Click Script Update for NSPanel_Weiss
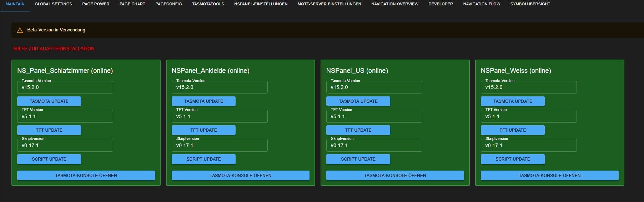 click(x=513, y=159)
